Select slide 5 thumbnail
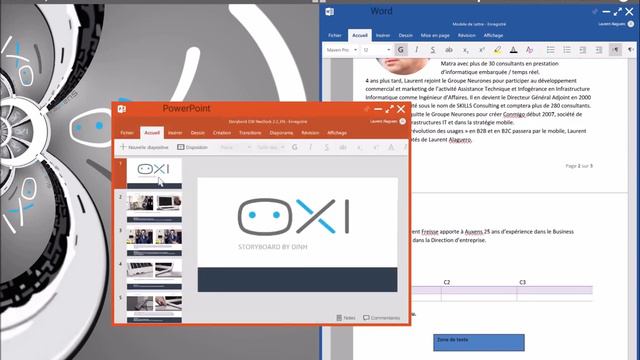The width and height of the screenshot is (640, 360). [x=154, y=309]
